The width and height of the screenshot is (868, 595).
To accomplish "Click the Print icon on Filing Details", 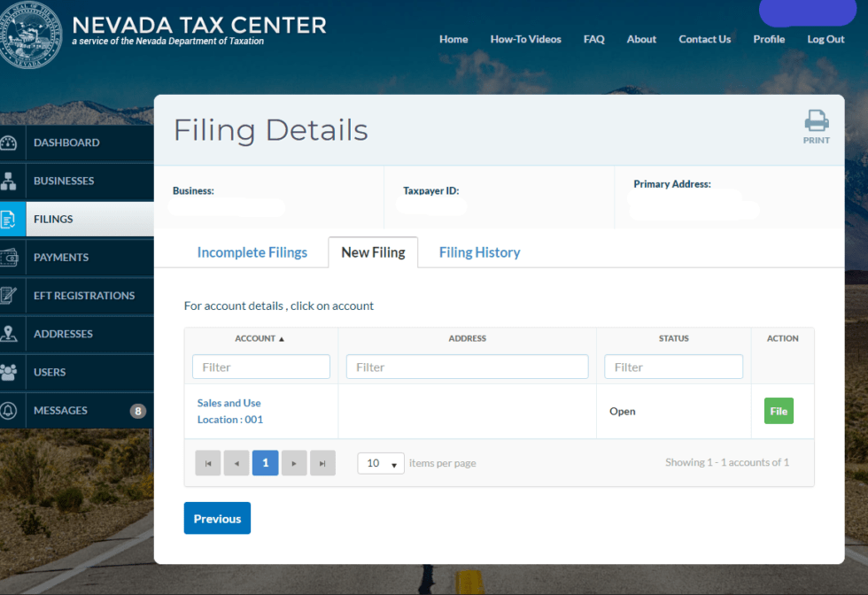I will pos(815,121).
